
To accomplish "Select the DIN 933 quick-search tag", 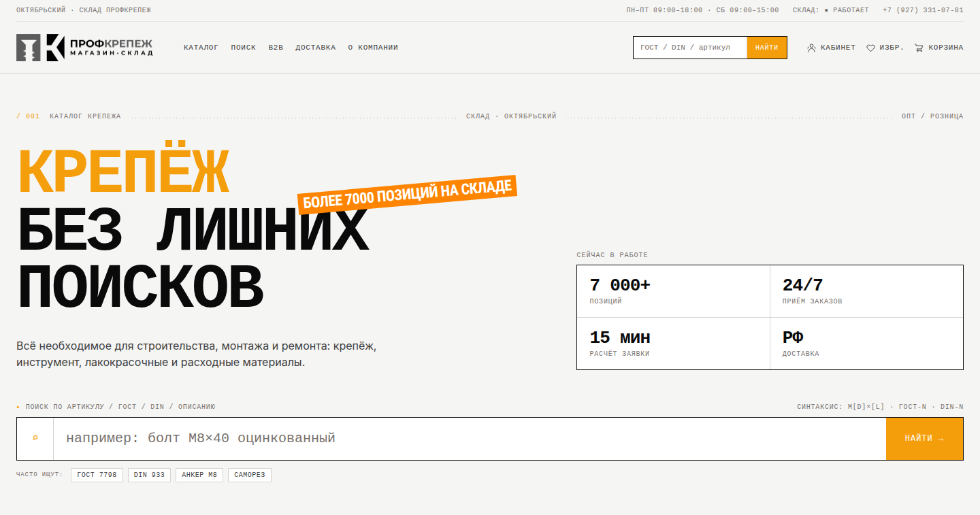I will click(149, 475).
